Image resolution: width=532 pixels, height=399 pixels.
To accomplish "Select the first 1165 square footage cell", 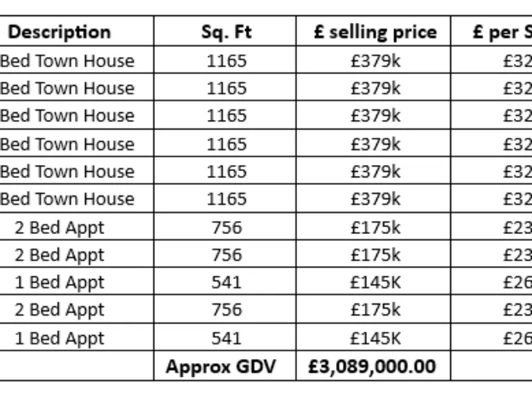I will [227, 61].
